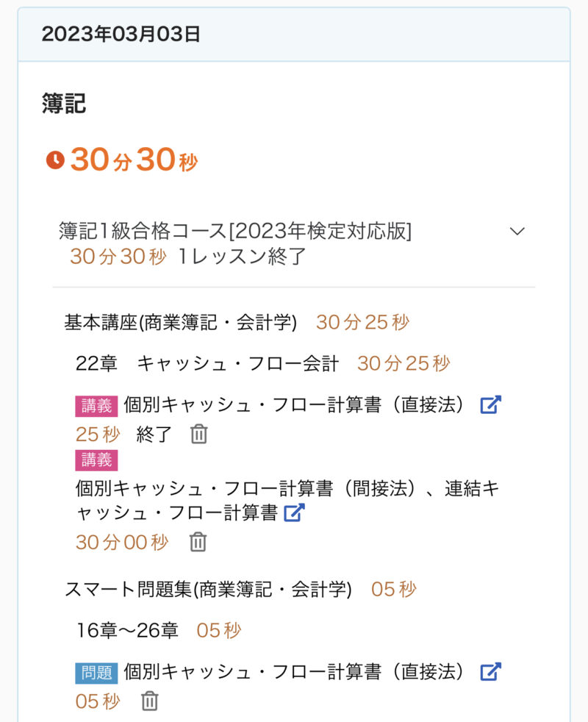Open external link for 間接法 lecture

[x=294, y=512]
